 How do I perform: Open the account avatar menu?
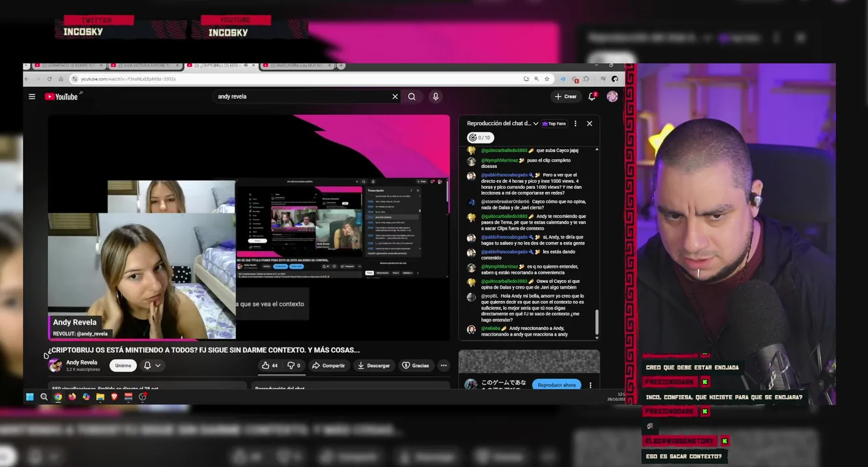point(612,97)
